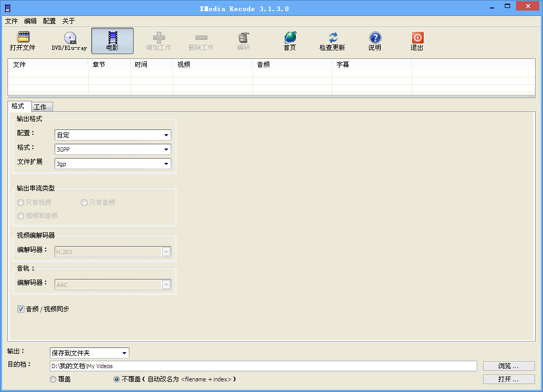The width and height of the screenshot is (543, 392).
Task: Click the 打开 ... button
Action: coord(509,379)
